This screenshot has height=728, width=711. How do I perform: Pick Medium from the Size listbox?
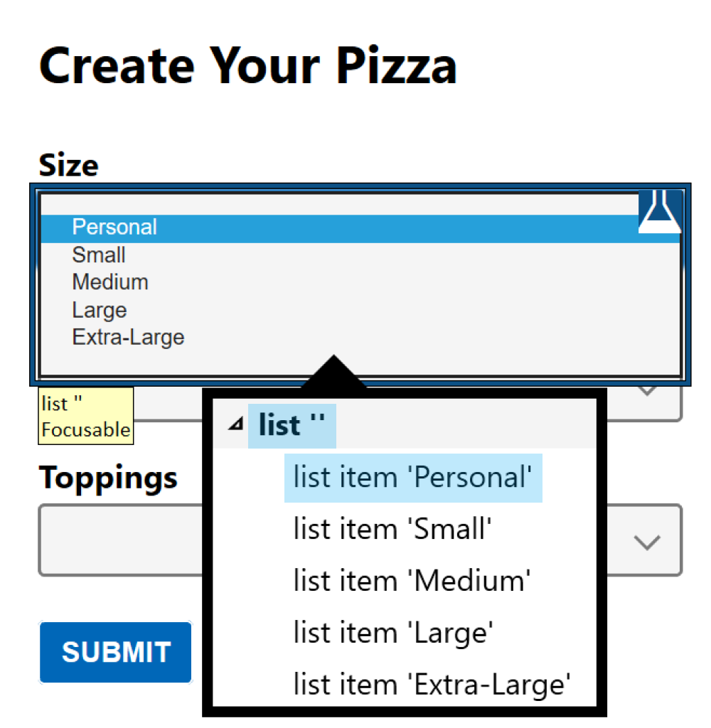(x=110, y=282)
